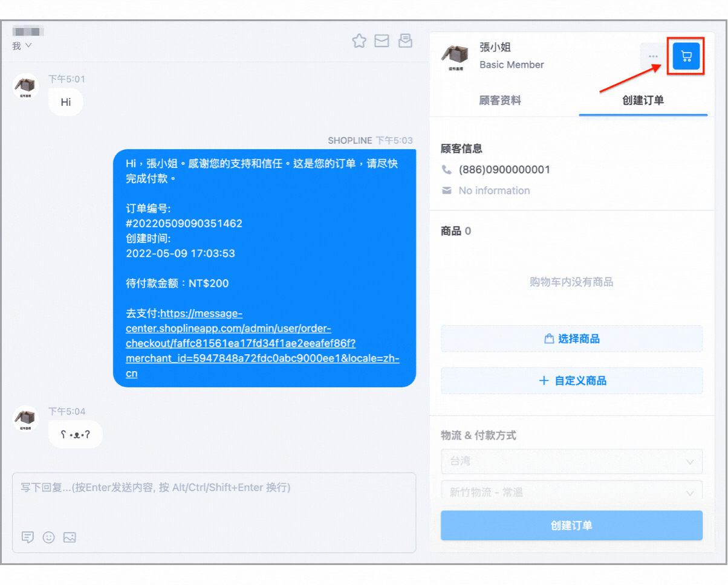Viewport: 728px width, 585px height.
Task: Star this conversation
Action: pos(359,41)
